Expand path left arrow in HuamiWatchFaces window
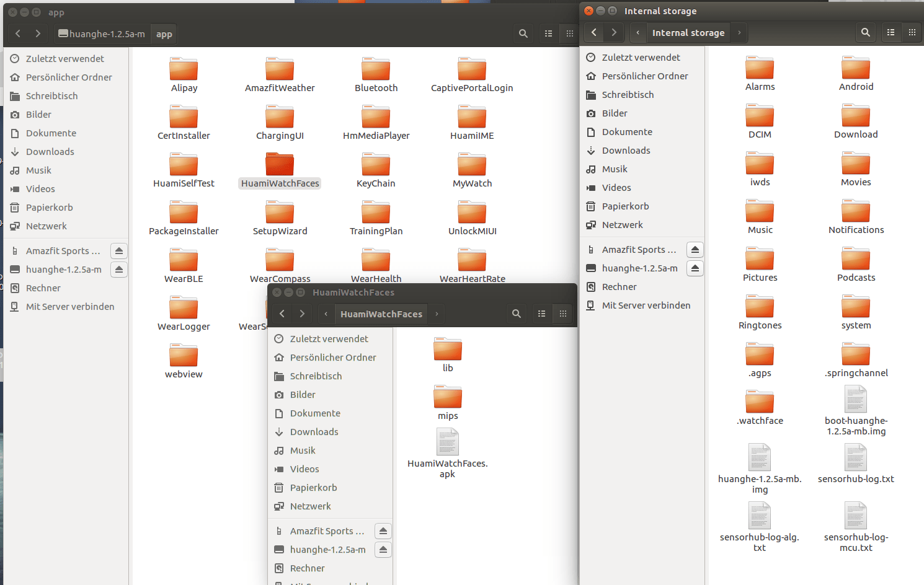924x585 pixels. coord(326,314)
